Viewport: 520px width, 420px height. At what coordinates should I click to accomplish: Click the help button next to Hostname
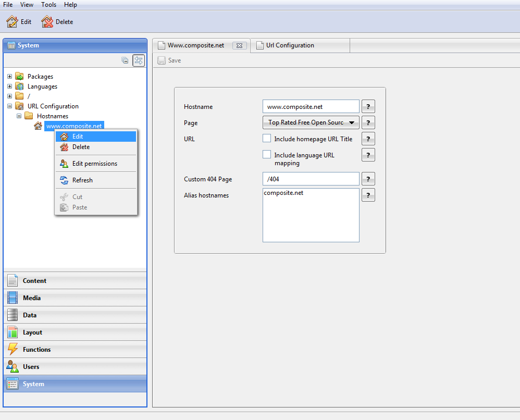point(368,107)
